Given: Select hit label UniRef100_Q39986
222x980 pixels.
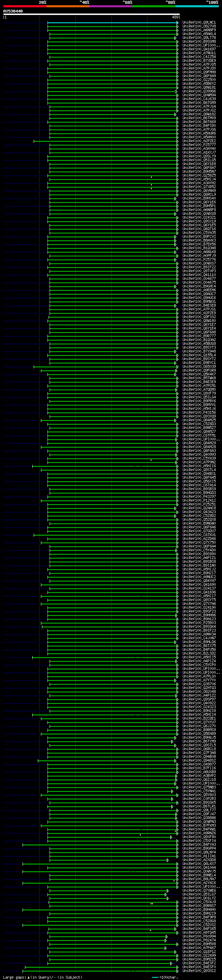Looking at the screenshot, I should pos(199,91).
